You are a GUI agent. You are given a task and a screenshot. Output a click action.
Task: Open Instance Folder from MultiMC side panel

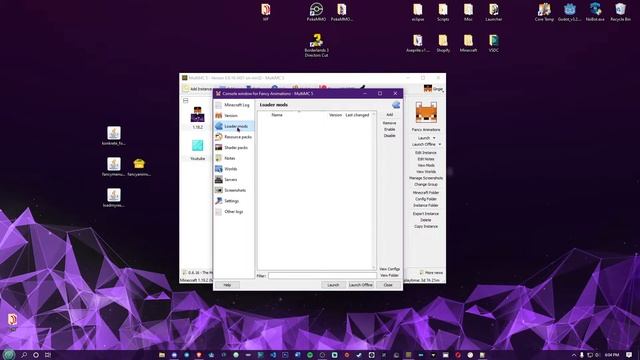426,205
